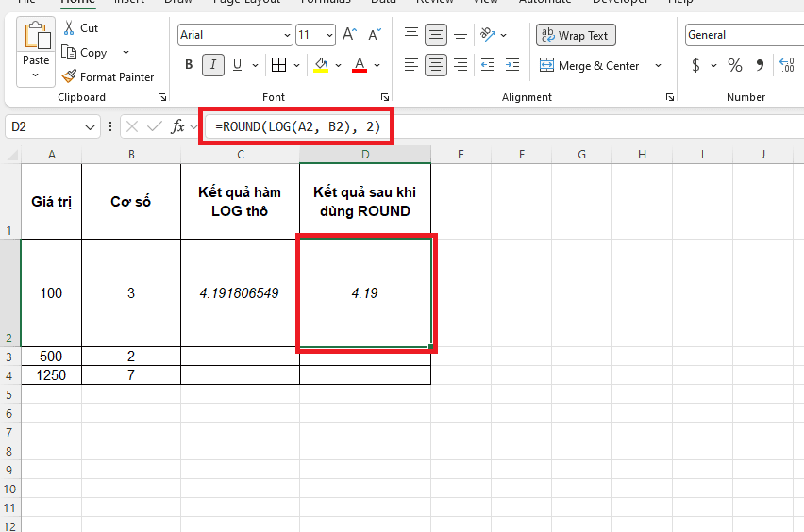Activate the Format Painter brush
The image size is (804, 532).
point(69,77)
